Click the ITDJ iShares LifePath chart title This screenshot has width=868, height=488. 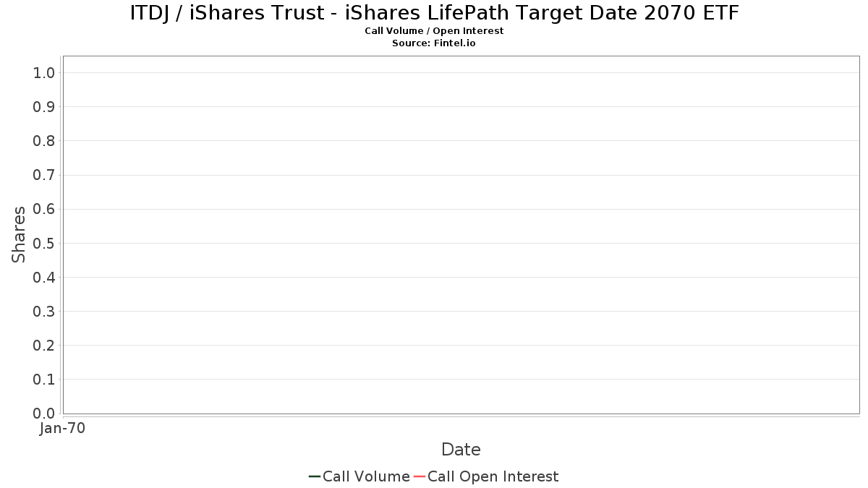point(434,13)
